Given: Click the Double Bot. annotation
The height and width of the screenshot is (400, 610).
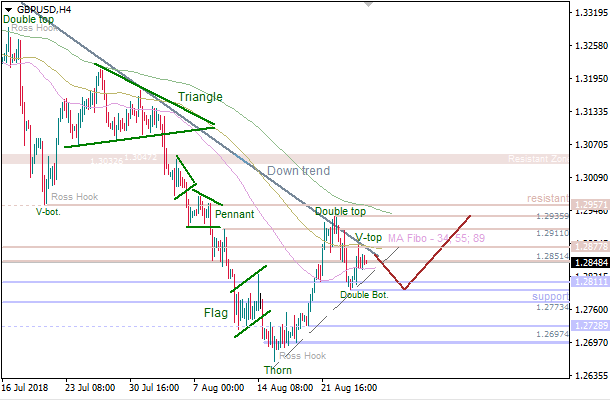Looking at the screenshot, I should coord(364,295).
